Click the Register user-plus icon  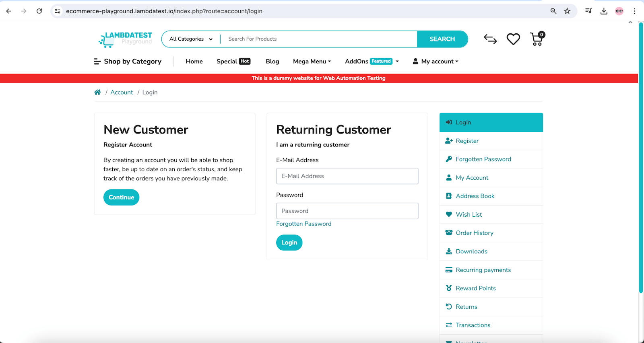coord(449,141)
